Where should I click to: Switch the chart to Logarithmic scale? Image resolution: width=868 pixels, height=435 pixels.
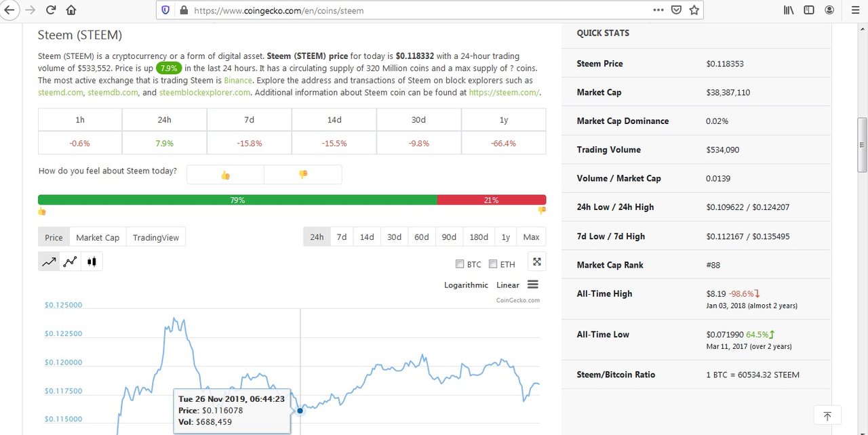466,285
